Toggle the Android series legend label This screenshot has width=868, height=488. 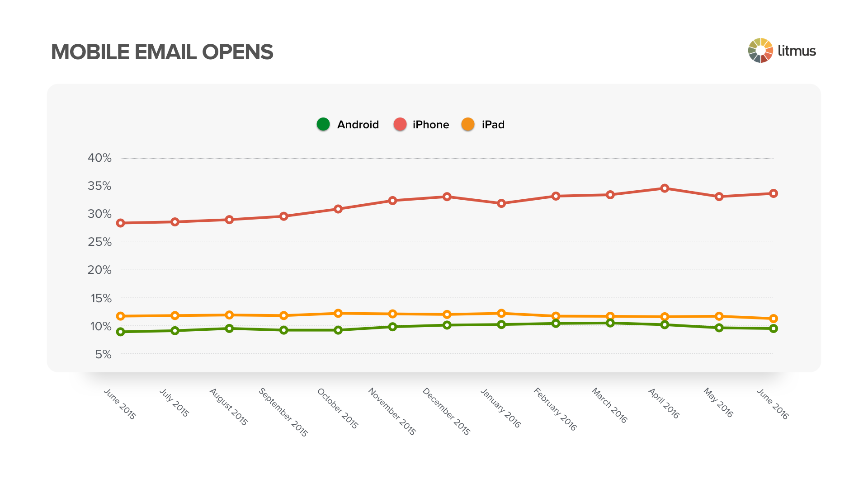[x=358, y=125]
